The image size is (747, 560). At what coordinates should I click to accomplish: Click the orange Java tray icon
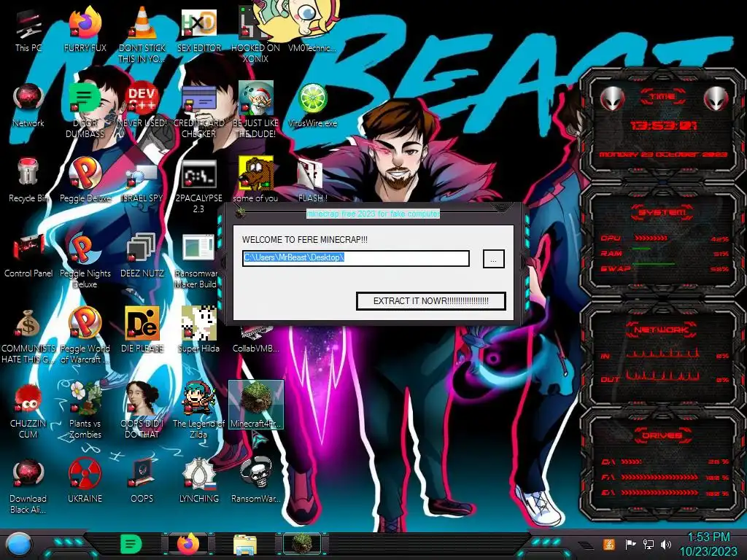click(x=609, y=544)
